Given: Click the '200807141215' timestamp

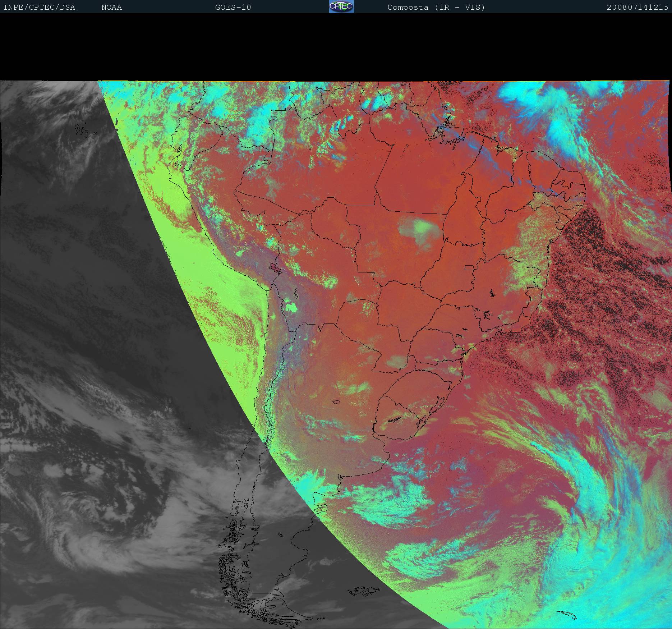Looking at the screenshot, I should pos(638,8).
